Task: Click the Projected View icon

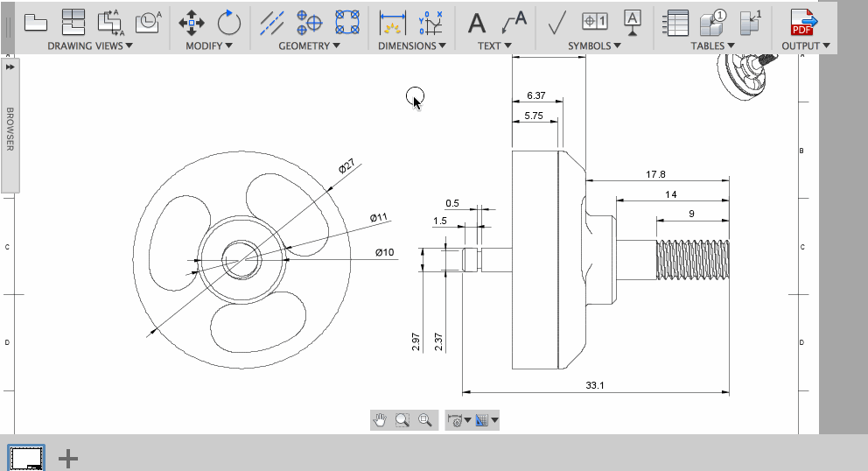Action: click(73, 22)
